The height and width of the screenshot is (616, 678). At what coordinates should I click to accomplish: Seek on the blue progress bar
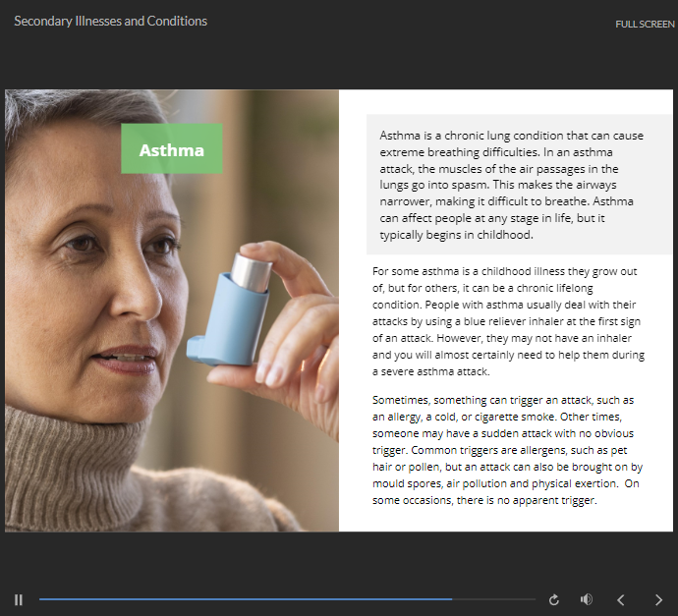click(287, 599)
